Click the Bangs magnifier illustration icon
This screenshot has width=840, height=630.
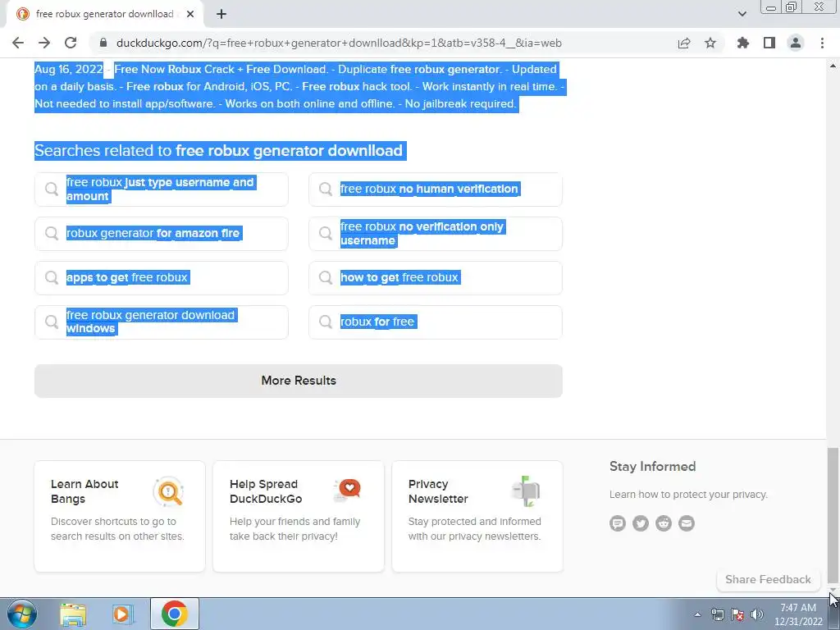click(x=169, y=491)
